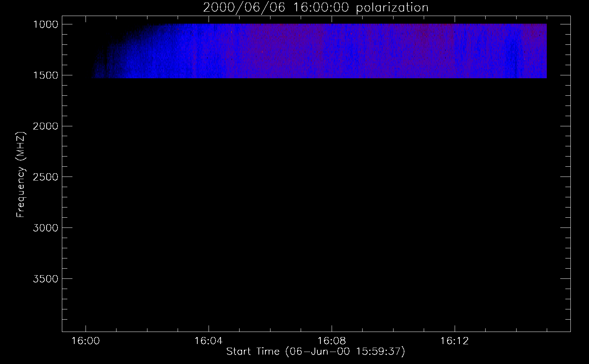Click the 'Start Time (06-Jun-00 15:59:37)' label
Screen dimensions: 589x364
coord(316,352)
